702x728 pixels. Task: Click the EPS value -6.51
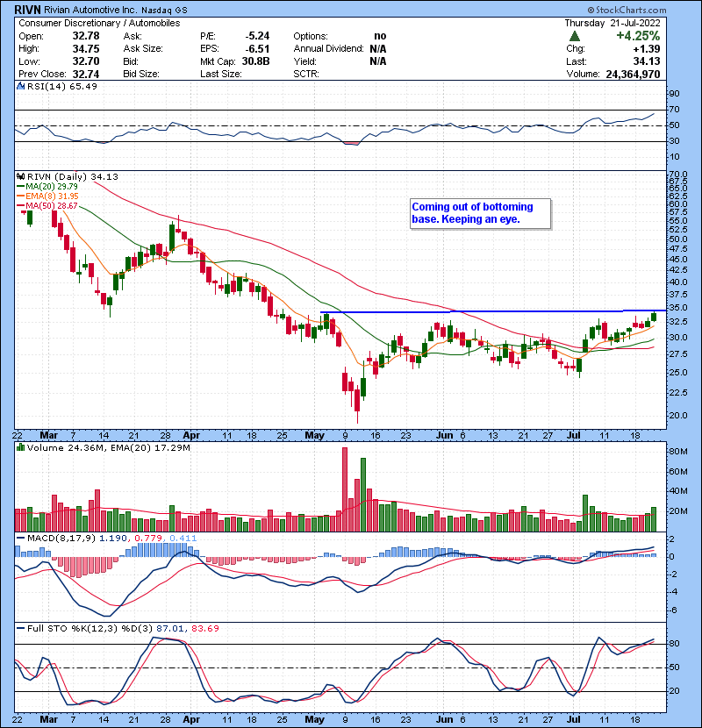(x=257, y=49)
